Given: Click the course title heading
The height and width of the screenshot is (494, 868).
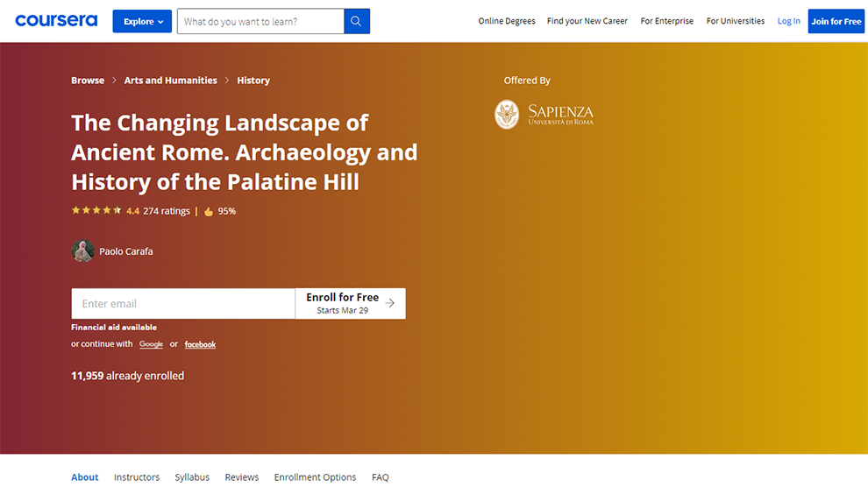Looking at the screenshot, I should pyautogui.click(x=244, y=152).
